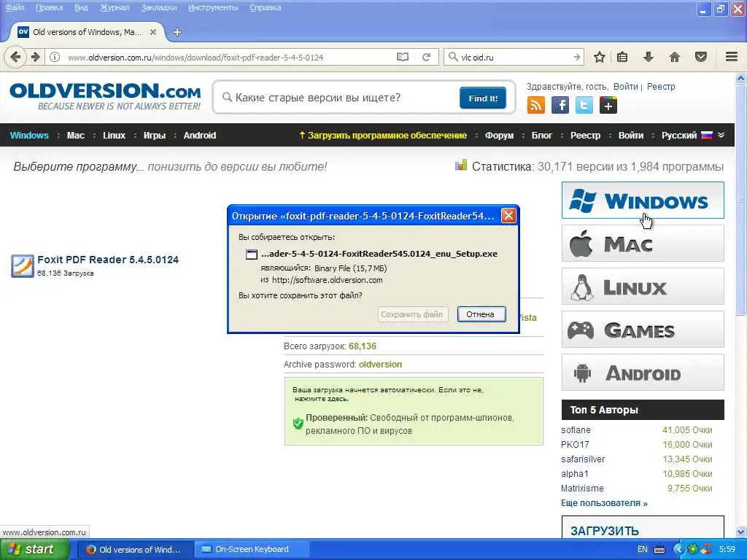The image size is (747, 560).
Task: Click the statistics bar chart icon
Action: 461,166
